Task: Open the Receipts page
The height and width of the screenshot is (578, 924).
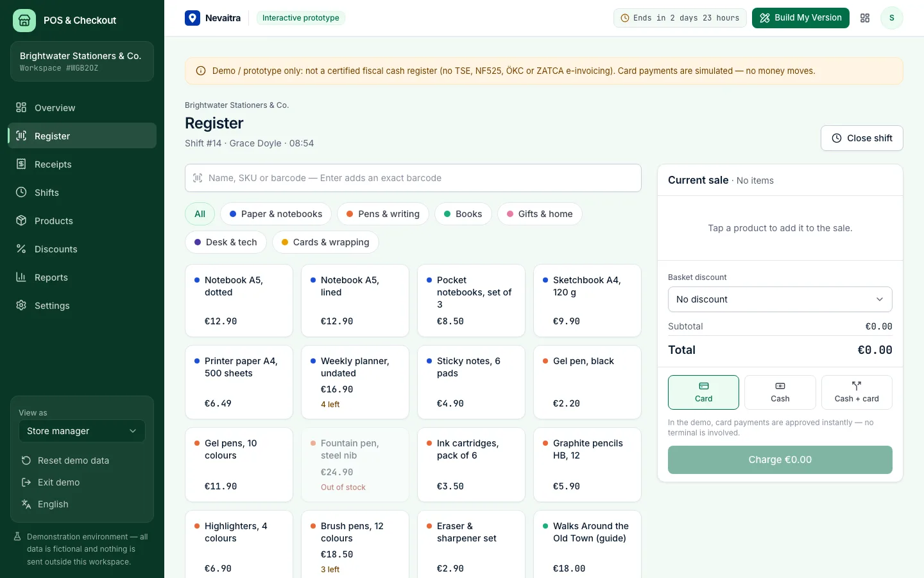Action: pyautogui.click(x=82, y=164)
